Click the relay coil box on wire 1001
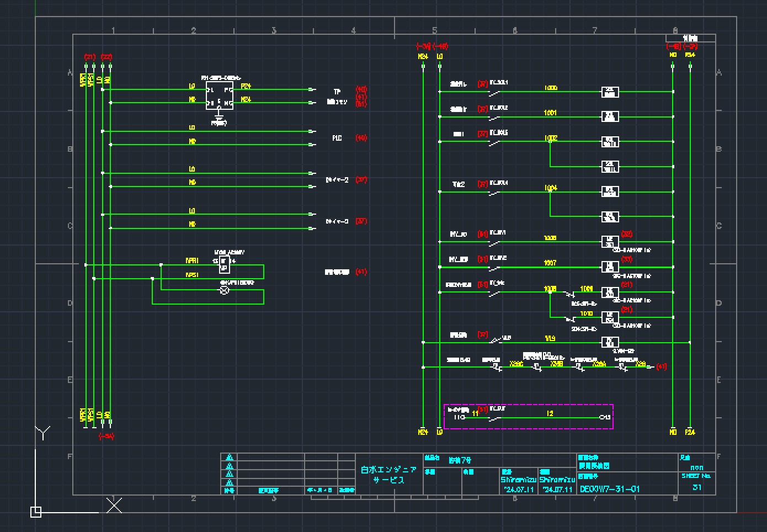This screenshot has width=767, height=532. (x=610, y=116)
